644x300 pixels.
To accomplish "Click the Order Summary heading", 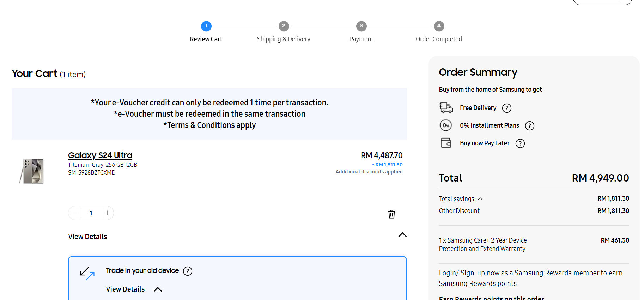I will coord(478,72).
